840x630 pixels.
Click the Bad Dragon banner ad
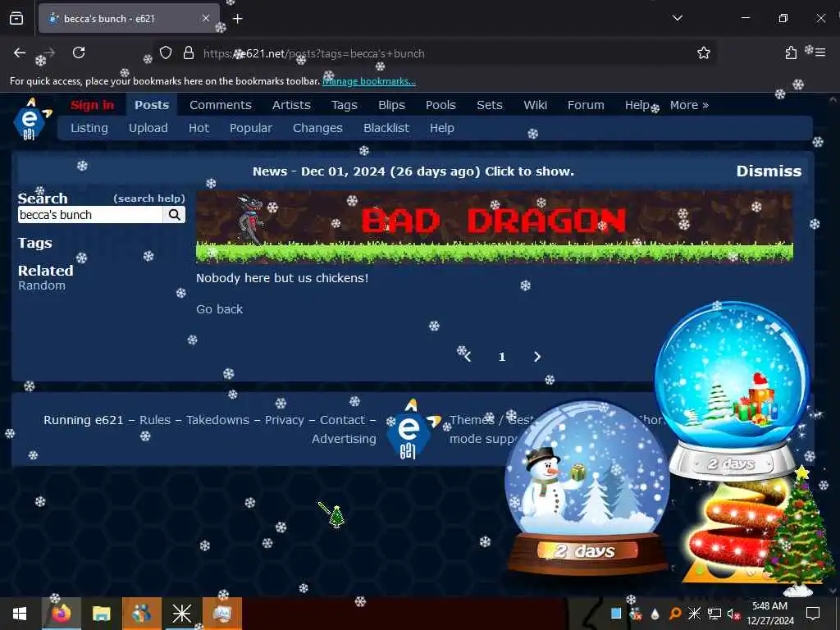tap(495, 227)
